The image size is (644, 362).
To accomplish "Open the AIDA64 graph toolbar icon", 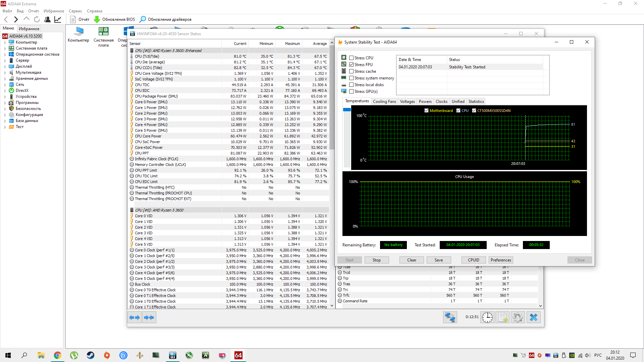I will point(58,19).
